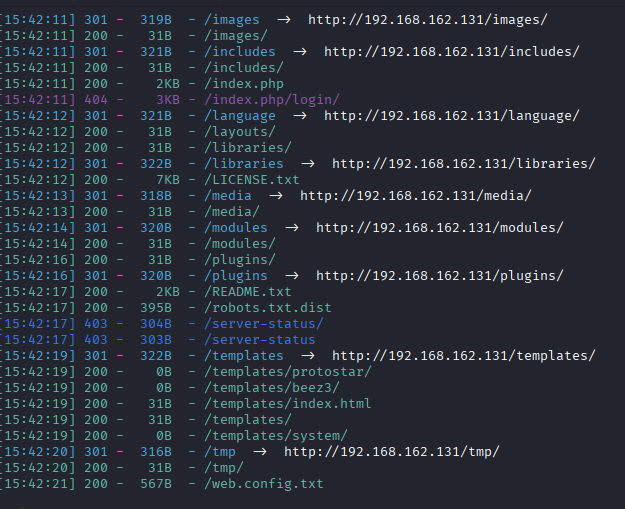This screenshot has height=509, width=625.
Task: Click the 15:42:13 timestamp of /media/ 200 row
Action: pos(36,212)
